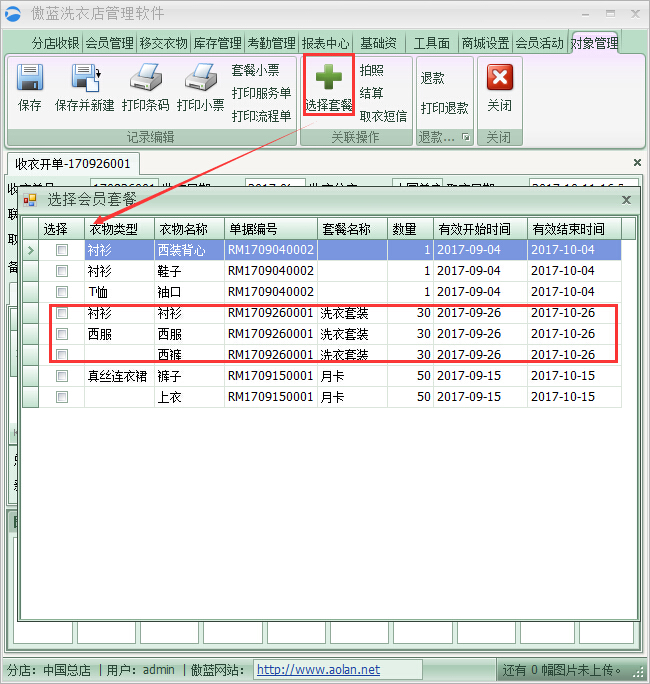Open the www.aolan.net link
Viewport: 650px width, 684px height.
(x=318, y=670)
